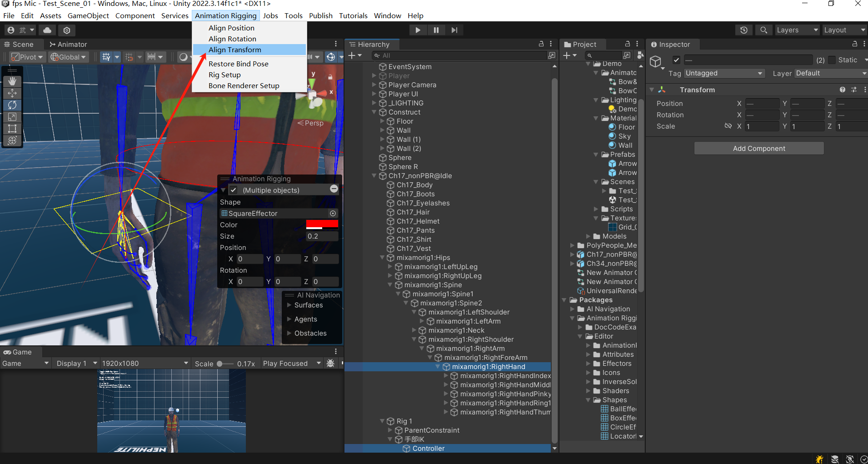Open the GameObject menu

pos(88,15)
